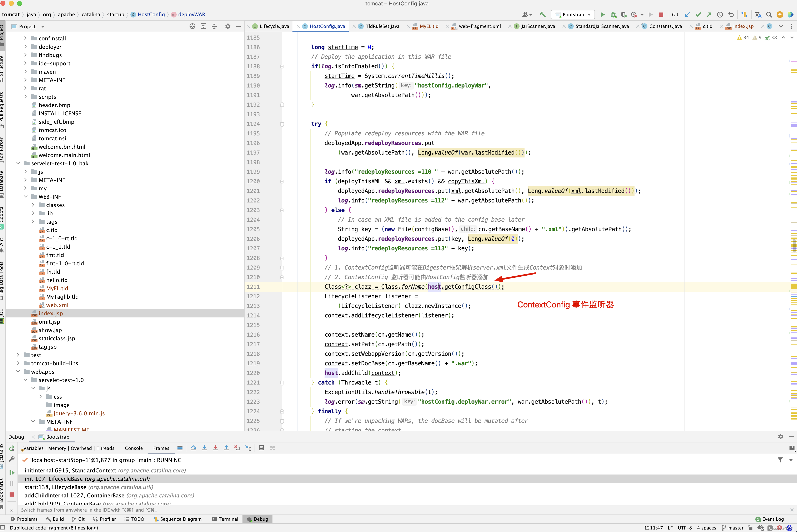Open the Bootstrap run configuration dropdown
This screenshot has width=797, height=532.
point(573,15)
